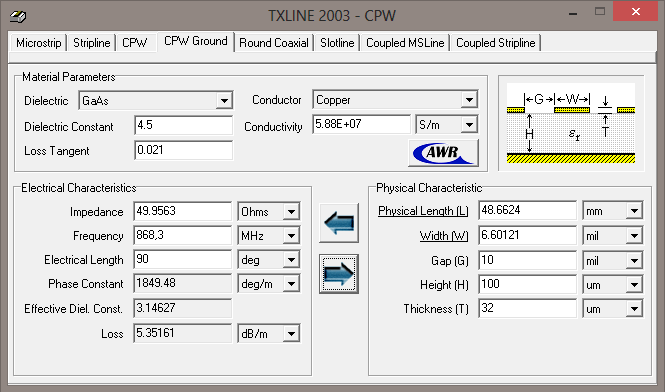Open the Thickness um unit dropdown
Screen dimensions: 665x392
(634, 309)
